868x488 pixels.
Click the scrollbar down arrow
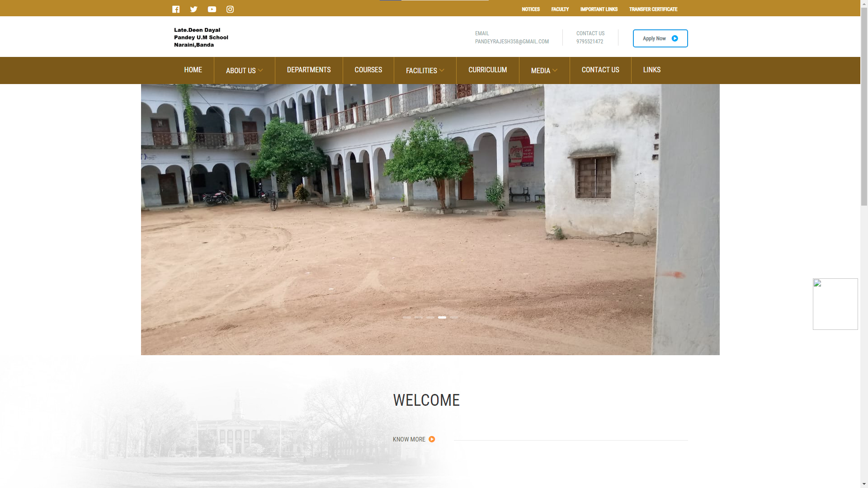point(864,484)
